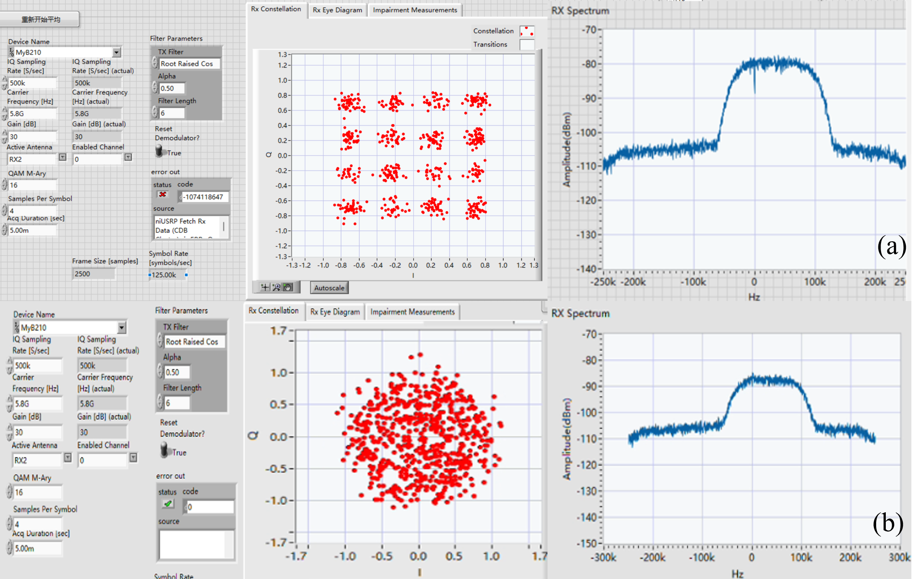Click the Transitions empty legend icon
This screenshot has height=579, width=924.
tap(527, 44)
